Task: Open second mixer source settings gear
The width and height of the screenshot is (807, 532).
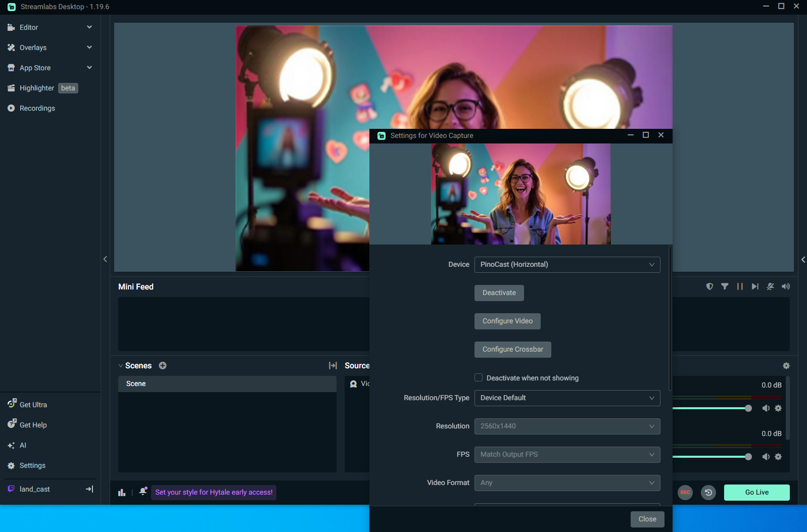Action: click(778, 457)
